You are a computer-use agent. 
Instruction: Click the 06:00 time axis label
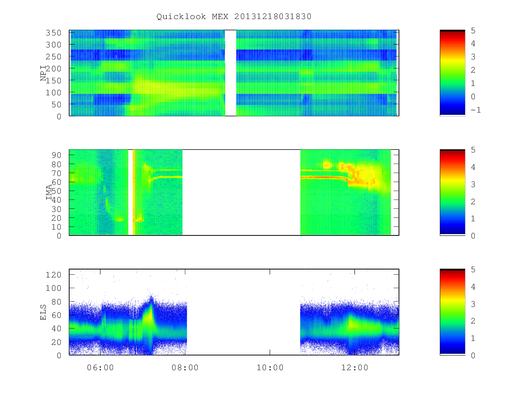101,367
